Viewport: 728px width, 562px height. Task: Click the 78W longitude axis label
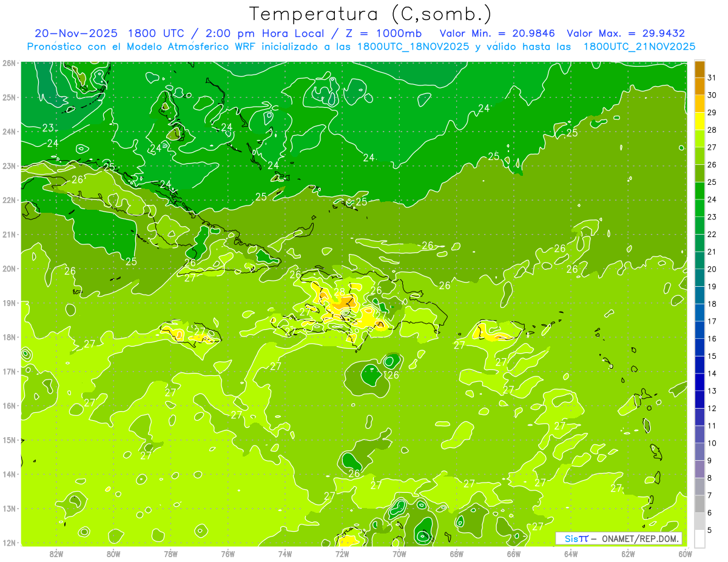pos(170,554)
